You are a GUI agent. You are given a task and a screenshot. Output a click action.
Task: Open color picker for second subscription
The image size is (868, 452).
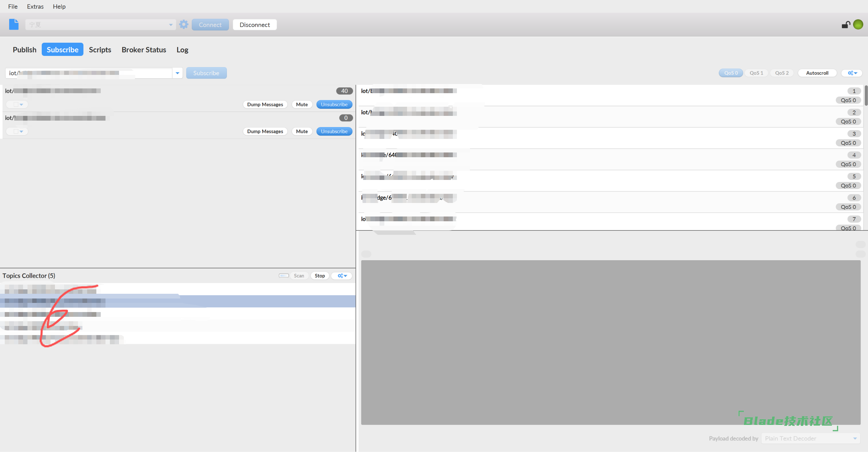click(x=17, y=131)
